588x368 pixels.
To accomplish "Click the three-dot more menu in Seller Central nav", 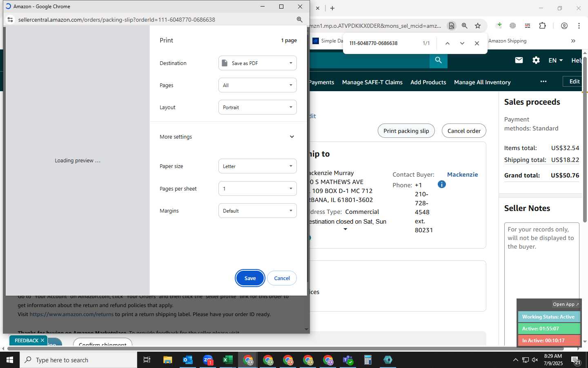I will tap(543, 81).
